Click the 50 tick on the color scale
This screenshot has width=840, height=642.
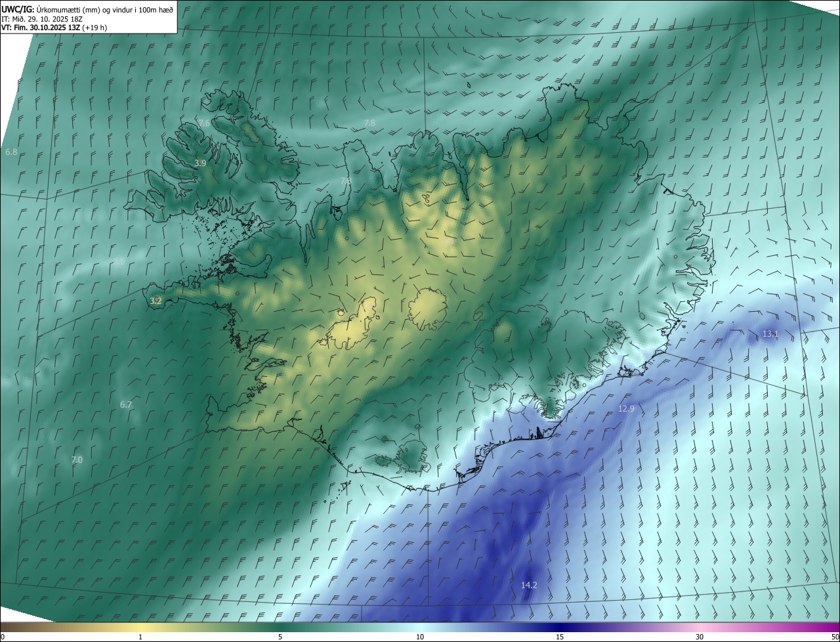pos(835,637)
